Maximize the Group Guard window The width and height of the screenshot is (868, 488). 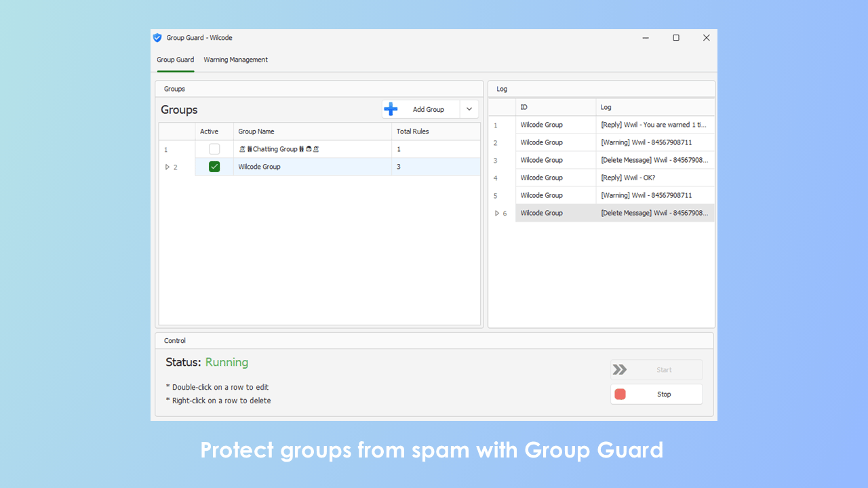click(x=675, y=38)
